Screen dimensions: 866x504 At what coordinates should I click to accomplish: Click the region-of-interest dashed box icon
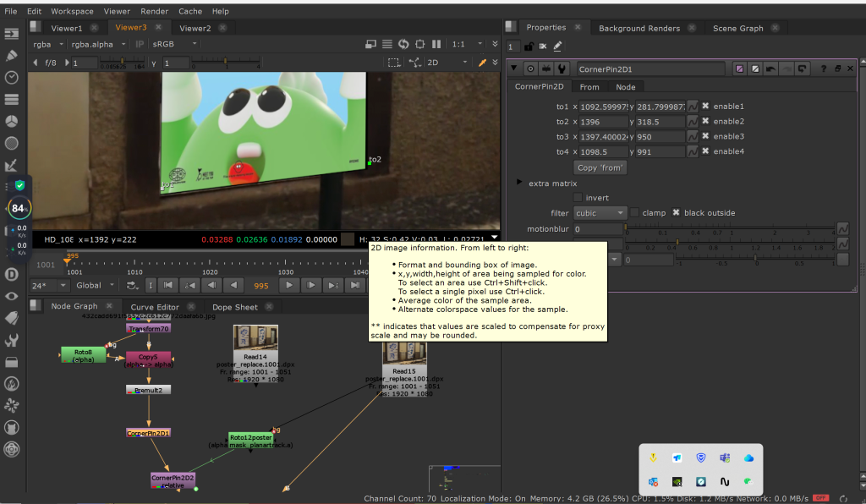(x=394, y=63)
